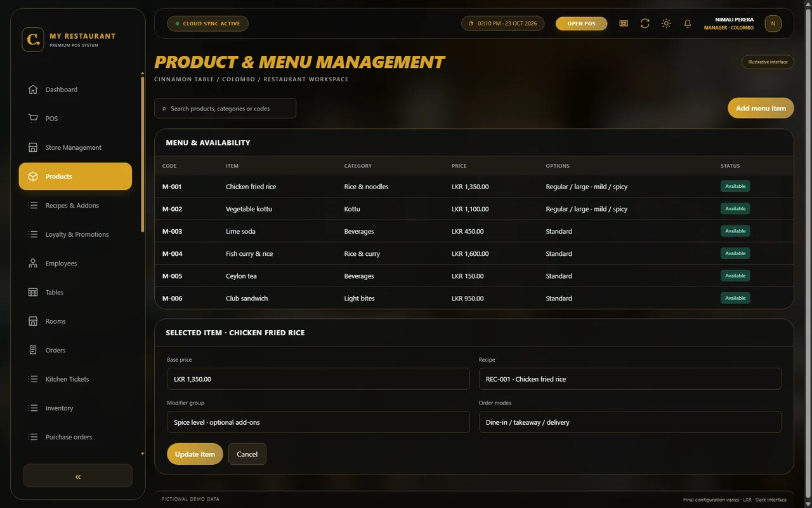This screenshot has height=508, width=812.
Task: Open the Modifier group field
Action: (x=318, y=422)
